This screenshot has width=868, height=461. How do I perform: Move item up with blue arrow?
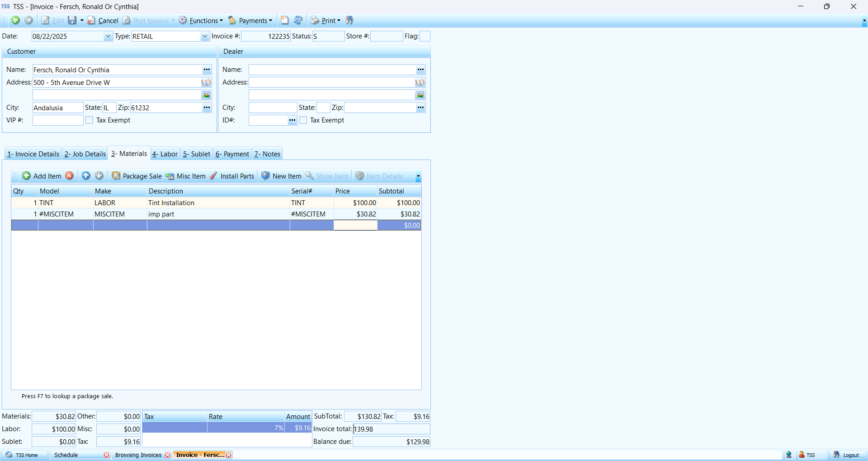86,176
